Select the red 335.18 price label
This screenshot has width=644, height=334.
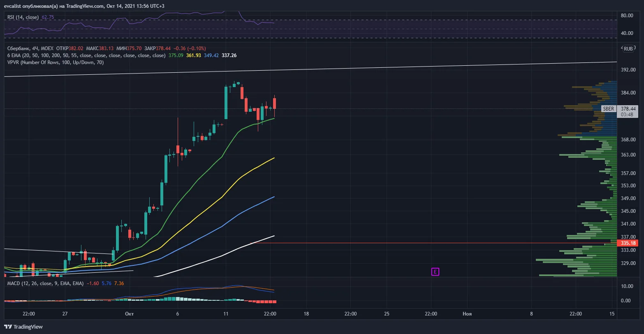[x=628, y=243]
